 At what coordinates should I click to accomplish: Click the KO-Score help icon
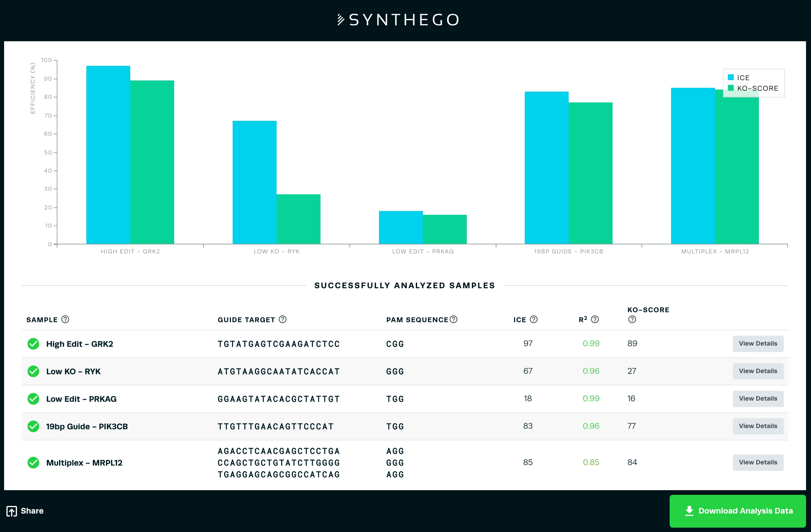632,319
